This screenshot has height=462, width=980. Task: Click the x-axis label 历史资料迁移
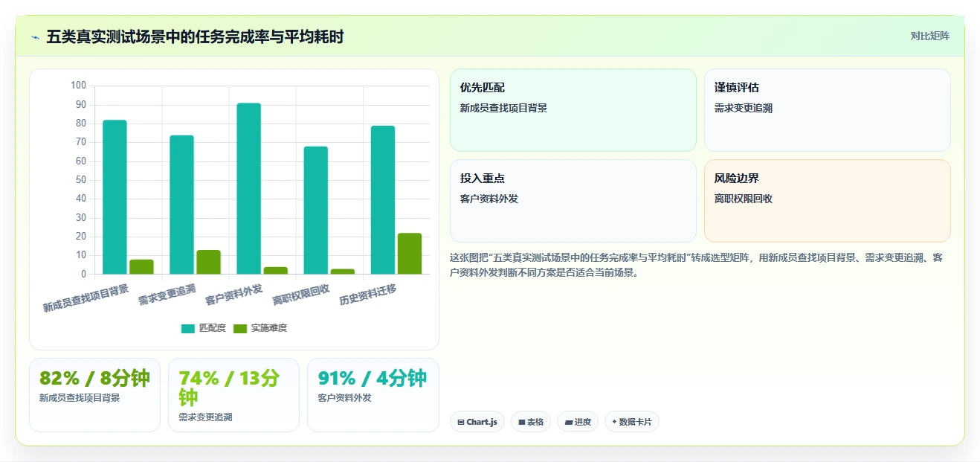point(368,295)
